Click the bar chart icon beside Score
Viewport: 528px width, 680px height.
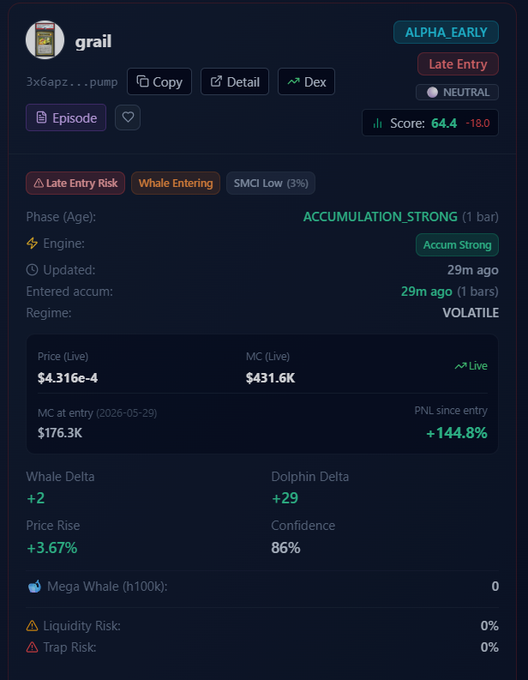click(378, 124)
